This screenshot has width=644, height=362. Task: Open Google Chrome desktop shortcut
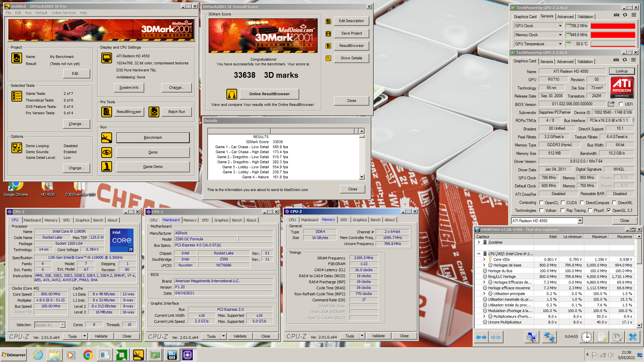(x=15, y=189)
